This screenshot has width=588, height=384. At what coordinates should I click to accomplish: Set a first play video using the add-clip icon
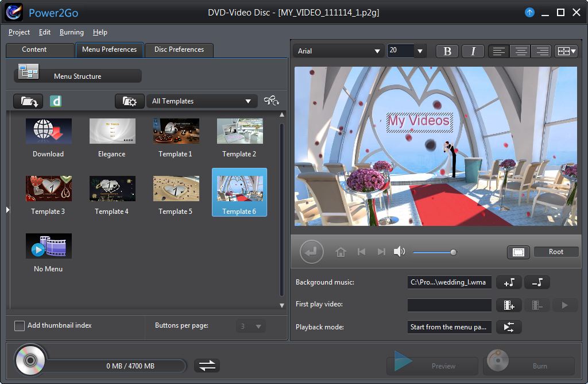pyautogui.click(x=509, y=305)
